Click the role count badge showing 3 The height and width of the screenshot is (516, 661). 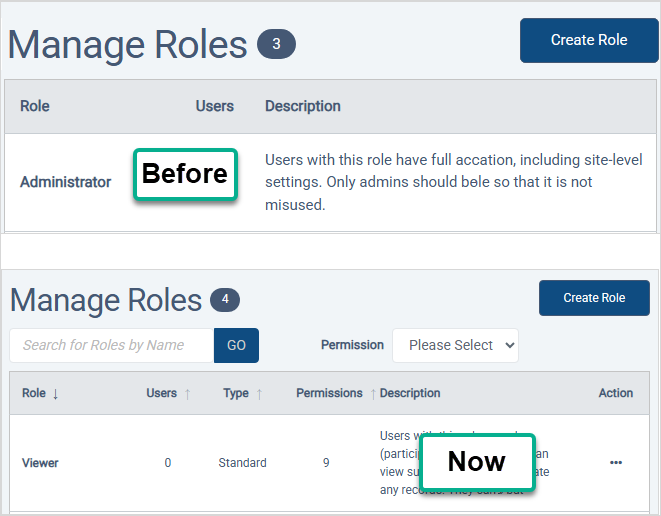pyautogui.click(x=276, y=45)
